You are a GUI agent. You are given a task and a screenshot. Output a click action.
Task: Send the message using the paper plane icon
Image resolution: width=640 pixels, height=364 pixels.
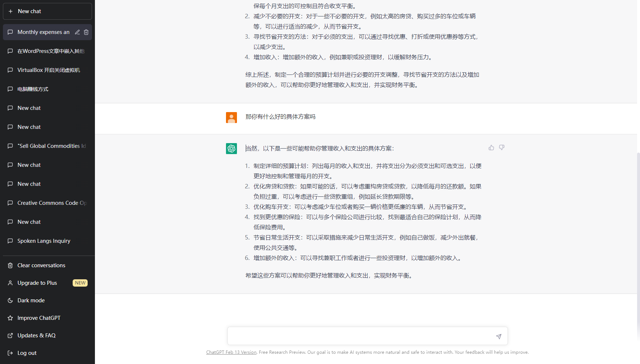point(498,336)
